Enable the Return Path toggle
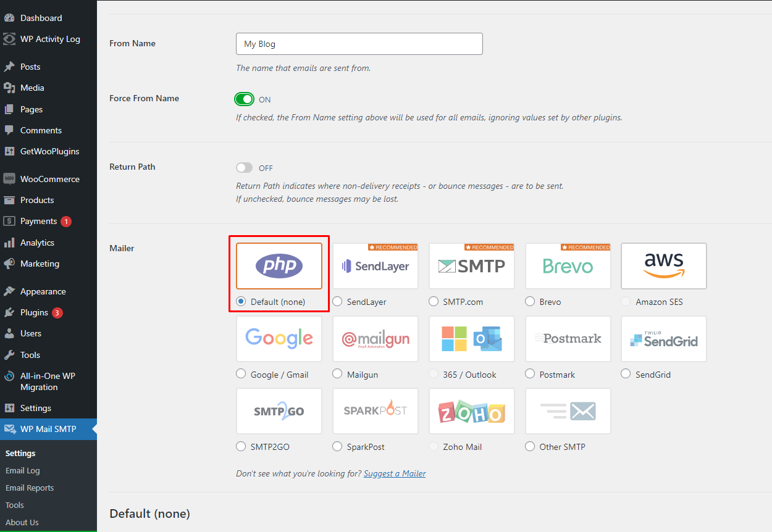The width and height of the screenshot is (772, 532). tap(244, 168)
